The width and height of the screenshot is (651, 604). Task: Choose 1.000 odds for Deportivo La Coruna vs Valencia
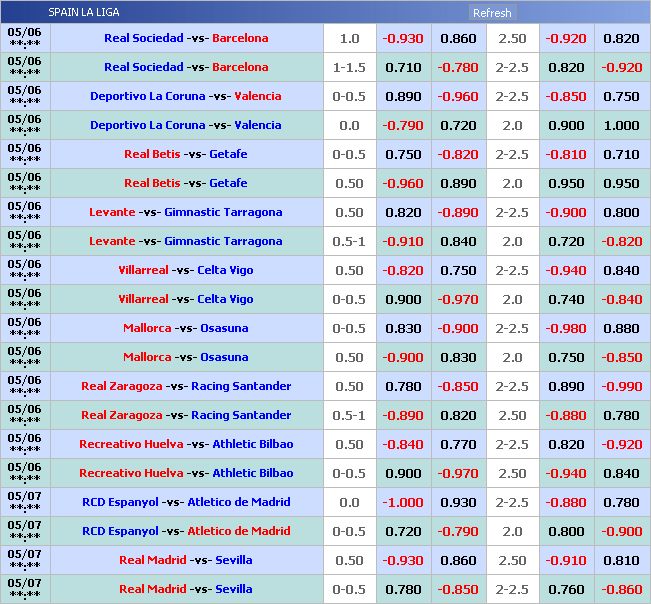pos(621,125)
